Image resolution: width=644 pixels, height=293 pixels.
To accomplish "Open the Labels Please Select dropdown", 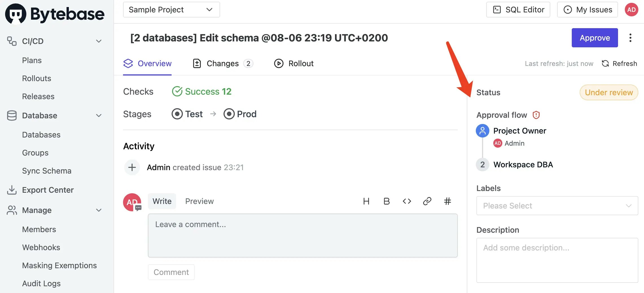I will tap(557, 206).
